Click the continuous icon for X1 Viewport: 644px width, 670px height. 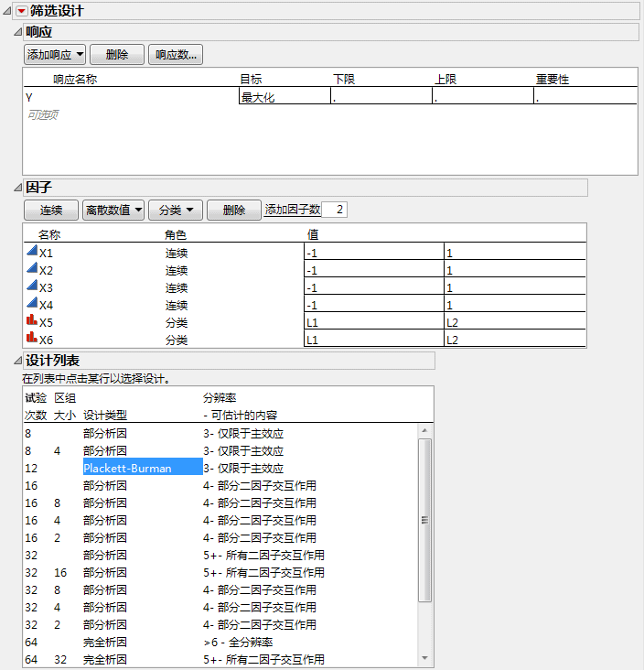point(32,251)
